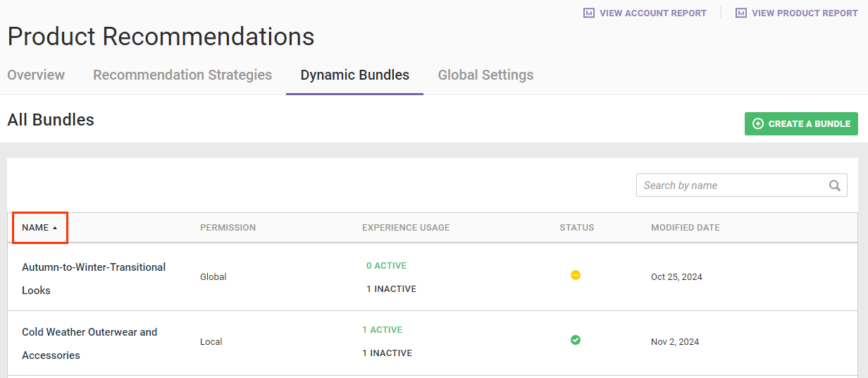
Task: Click the View Account Report chart icon
Action: (589, 13)
